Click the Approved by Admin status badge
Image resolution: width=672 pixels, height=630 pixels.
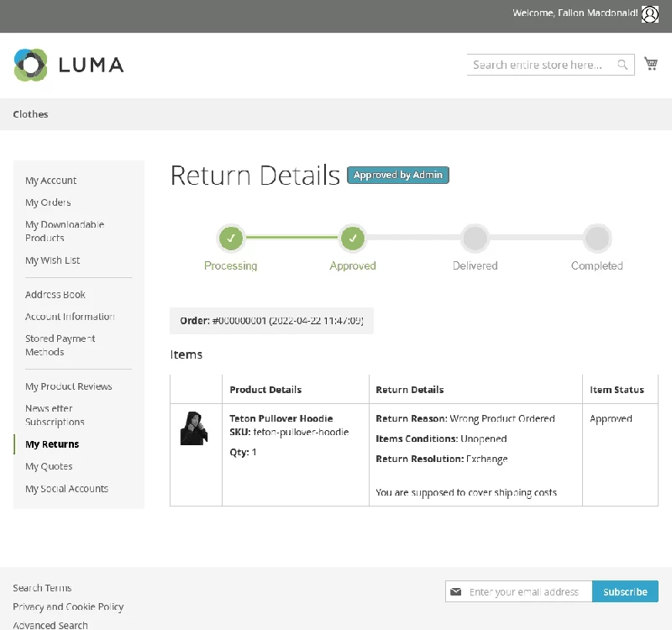pos(397,175)
